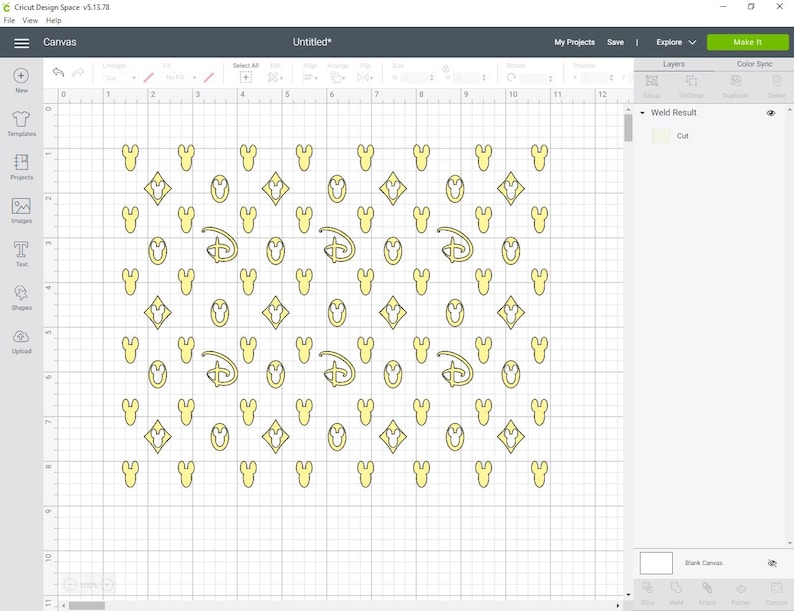
Task: Open the Explore machine dropdown
Action: pyautogui.click(x=676, y=42)
